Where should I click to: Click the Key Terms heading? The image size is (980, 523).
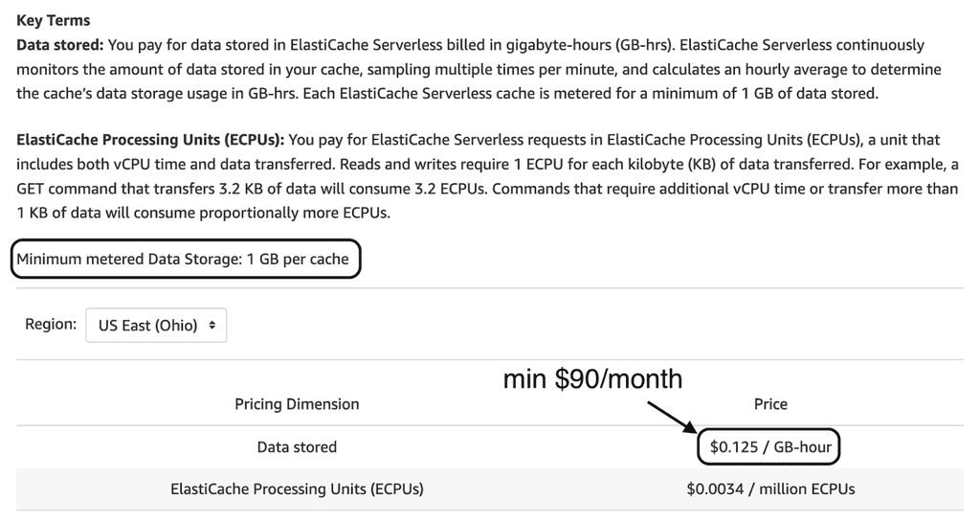click(54, 20)
